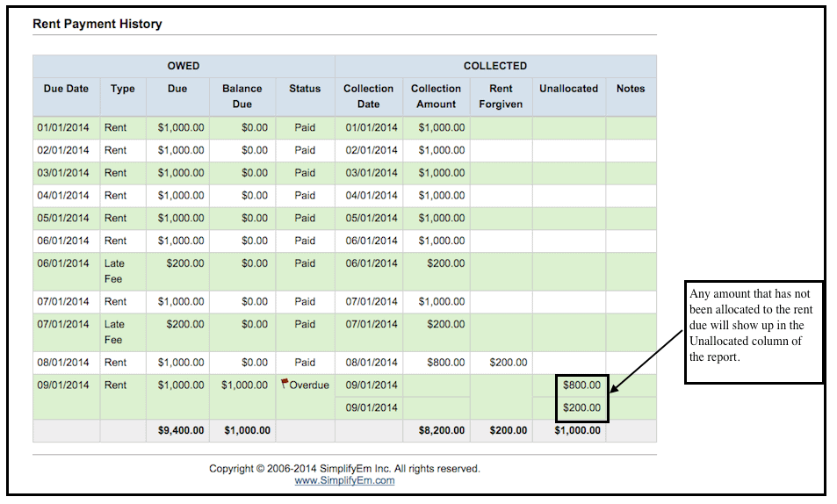Click the $9,400.00 total due cell

[x=180, y=430]
